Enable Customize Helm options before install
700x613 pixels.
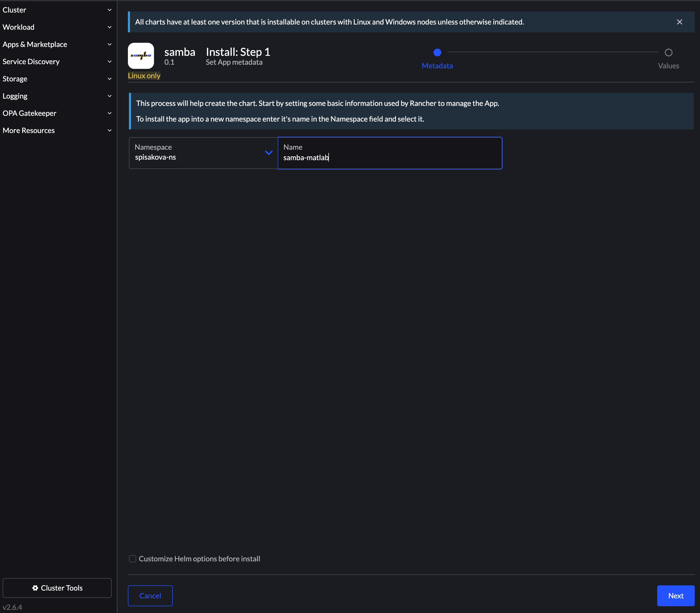point(133,558)
